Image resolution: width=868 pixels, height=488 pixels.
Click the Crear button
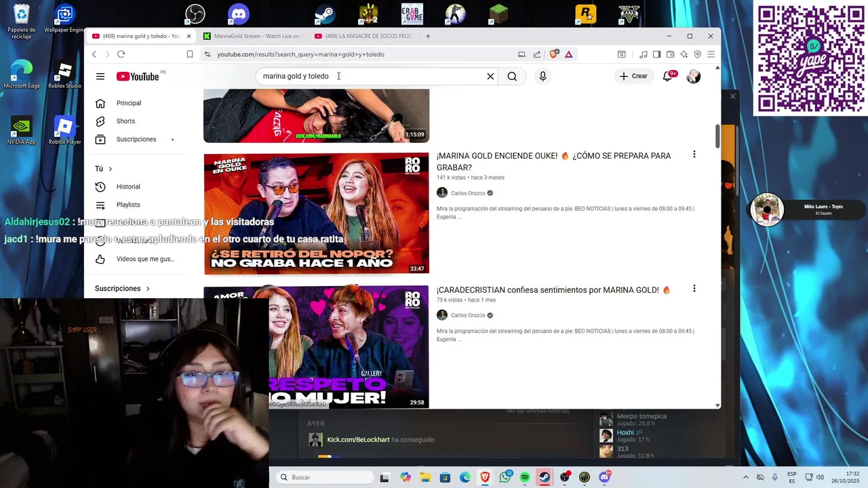[633, 77]
